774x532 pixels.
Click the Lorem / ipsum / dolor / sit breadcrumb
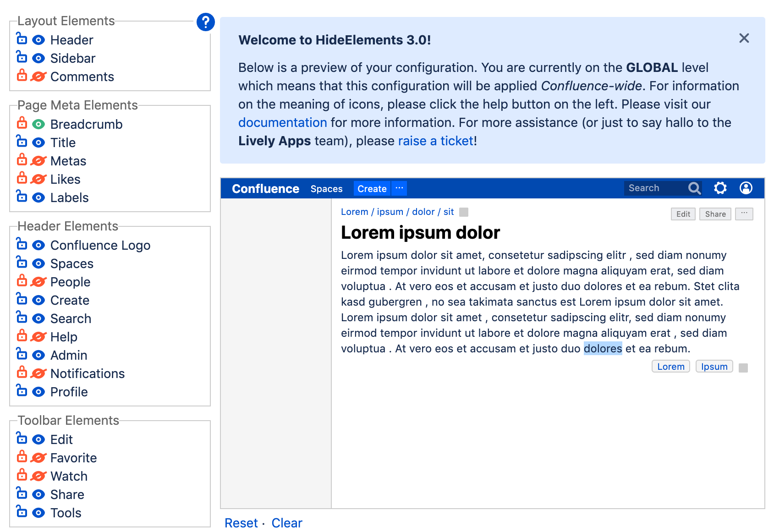point(397,212)
